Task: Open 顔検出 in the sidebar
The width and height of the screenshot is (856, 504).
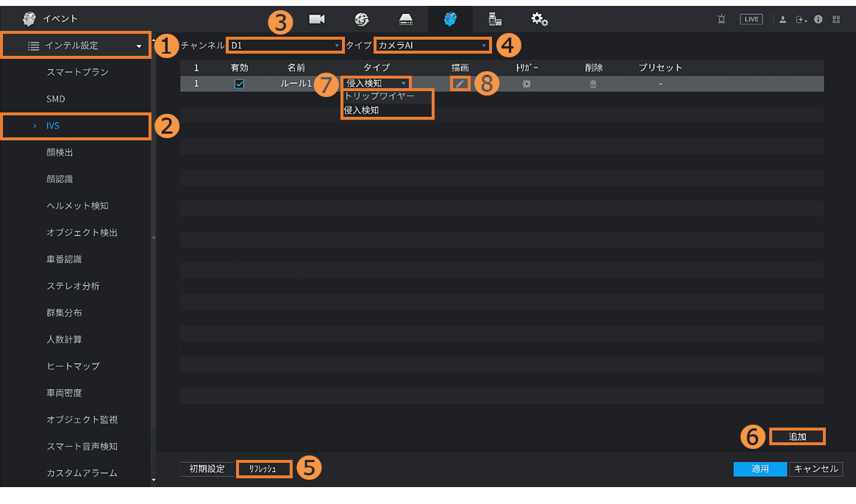Action: click(60, 153)
